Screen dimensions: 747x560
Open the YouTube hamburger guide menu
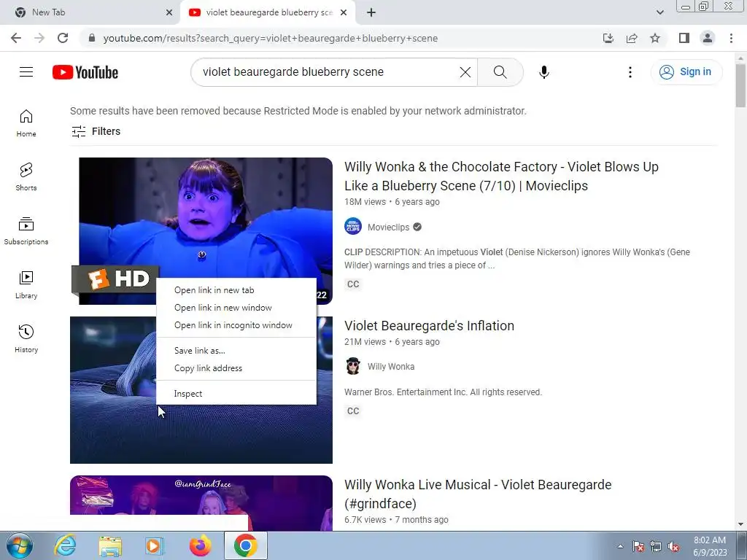(x=26, y=72)
